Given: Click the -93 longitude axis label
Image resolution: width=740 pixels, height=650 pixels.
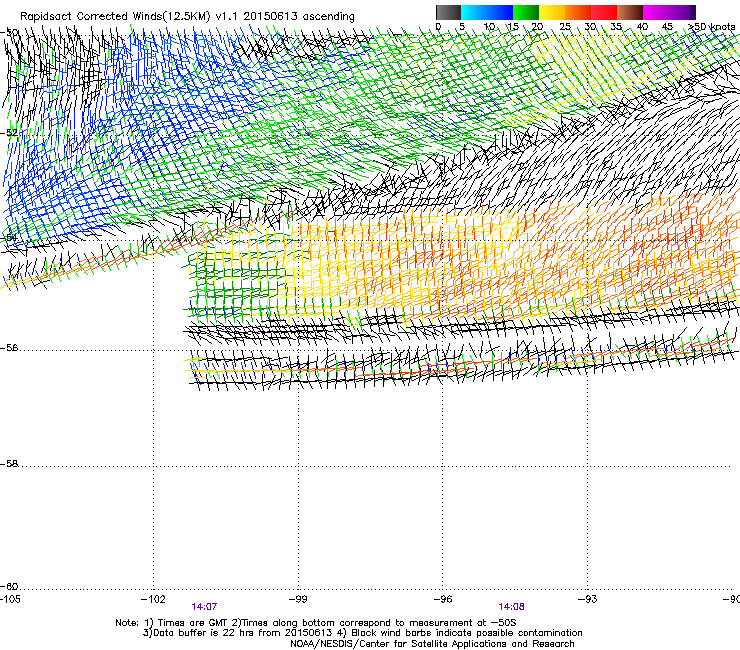Looking at the screenshot, I should pyautogui.click(x=587, y=599).
